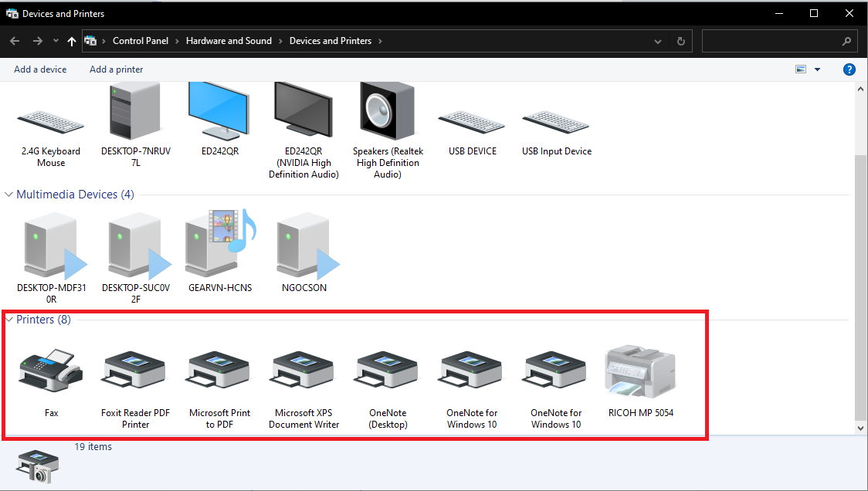Click the refresh icon in address bar
Image resolution: width=868 pixels, height=491 pixels.
tap(681, 41)
